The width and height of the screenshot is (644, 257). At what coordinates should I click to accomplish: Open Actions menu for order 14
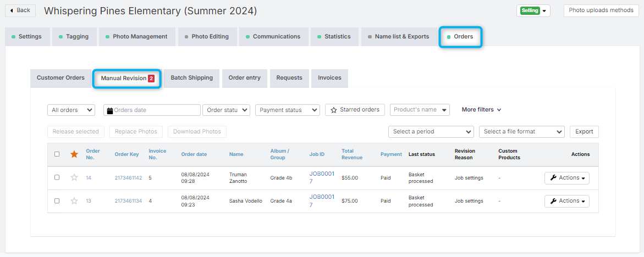[567, 178]
